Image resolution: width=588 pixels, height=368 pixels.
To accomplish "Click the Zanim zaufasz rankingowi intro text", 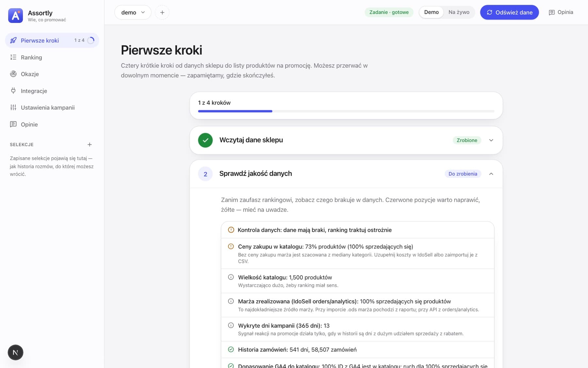I will tap(351, 205).
